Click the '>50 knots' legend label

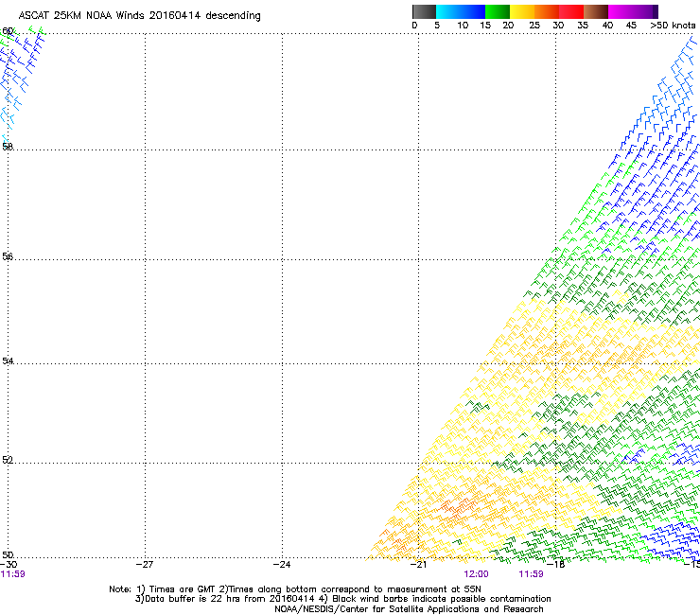click(x=673, y=26)
